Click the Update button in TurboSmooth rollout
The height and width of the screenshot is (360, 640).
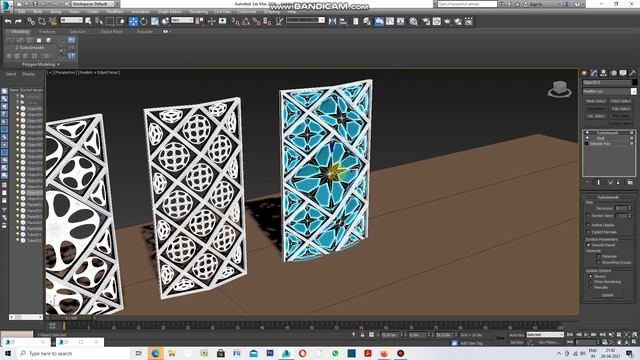click(607, 295)
